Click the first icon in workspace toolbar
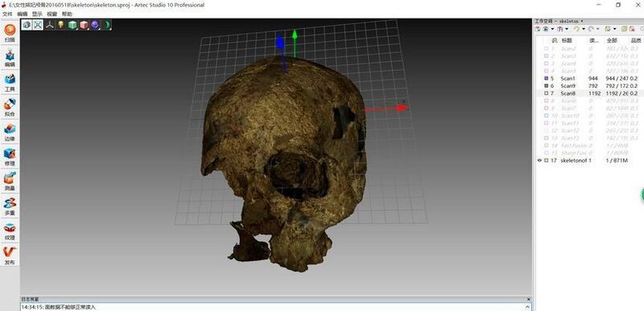The image size is (644, 311). [x=538, y=29]
